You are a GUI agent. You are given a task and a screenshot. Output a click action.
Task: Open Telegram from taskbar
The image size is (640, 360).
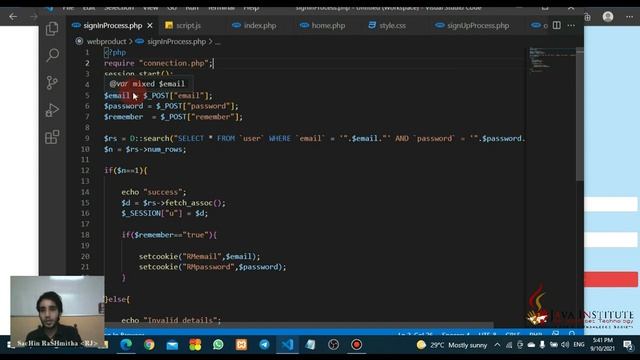point(264,345)
